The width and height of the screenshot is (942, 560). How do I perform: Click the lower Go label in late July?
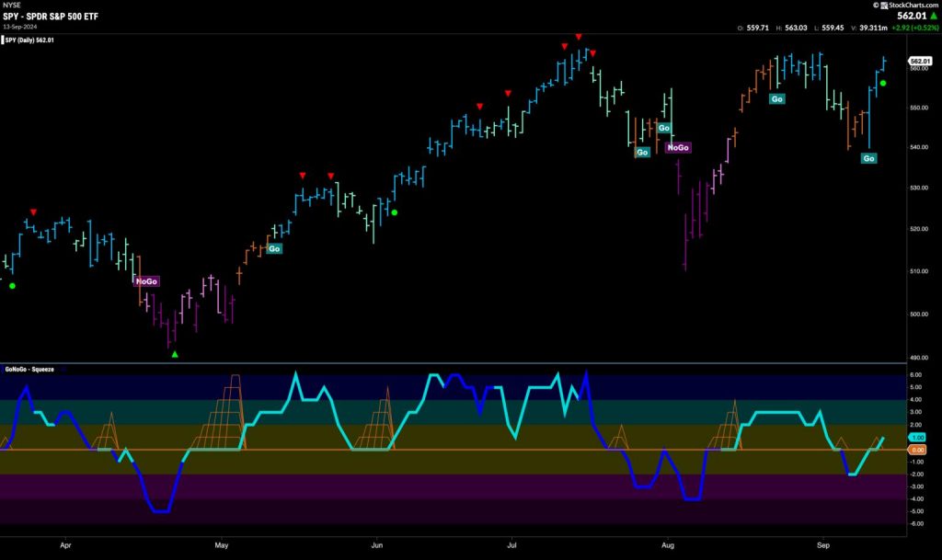click(642, 153)
